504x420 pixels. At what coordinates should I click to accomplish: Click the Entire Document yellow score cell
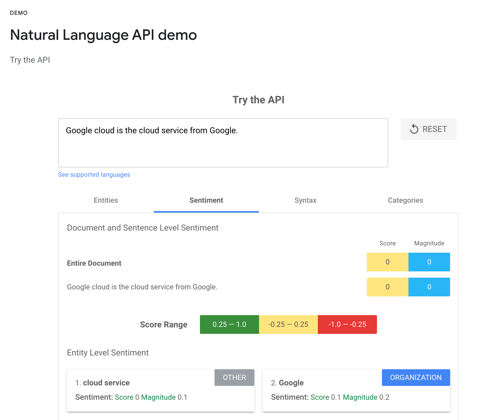pyautogui.click(x=387, y=262)
